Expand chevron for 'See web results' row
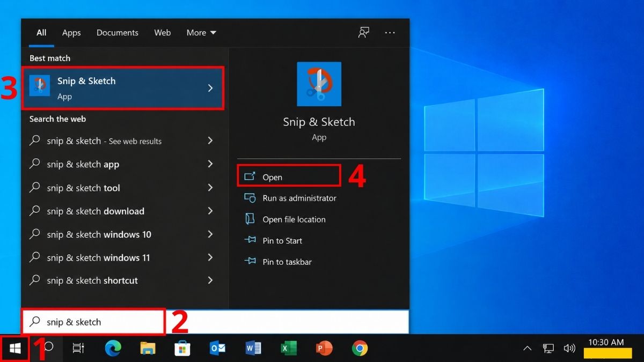Image resolution: width=644 pixels, height=362 pixels. click(x=210, y=141)
